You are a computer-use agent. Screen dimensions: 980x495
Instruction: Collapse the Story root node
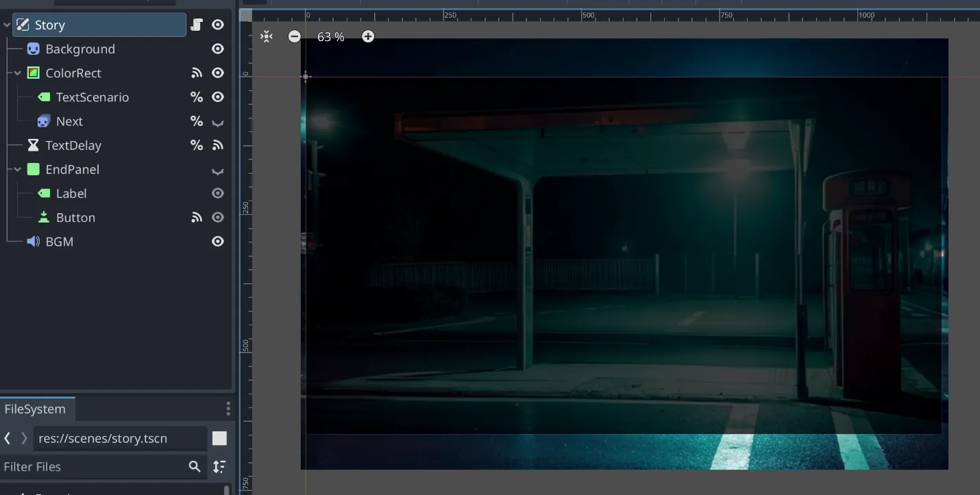[x=7, y=25]
